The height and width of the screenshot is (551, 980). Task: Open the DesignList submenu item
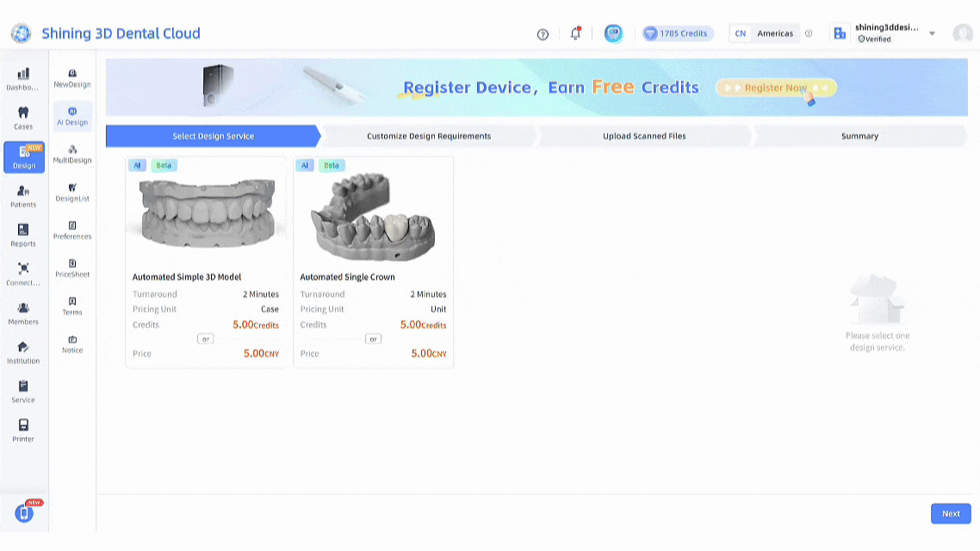click(x=72, y=192)
